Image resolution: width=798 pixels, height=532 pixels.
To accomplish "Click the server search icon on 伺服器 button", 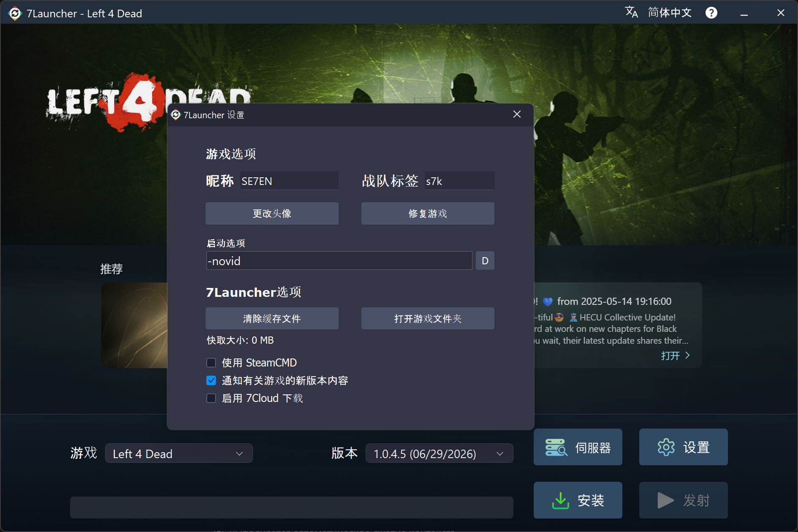I will [x=556, y=448].
